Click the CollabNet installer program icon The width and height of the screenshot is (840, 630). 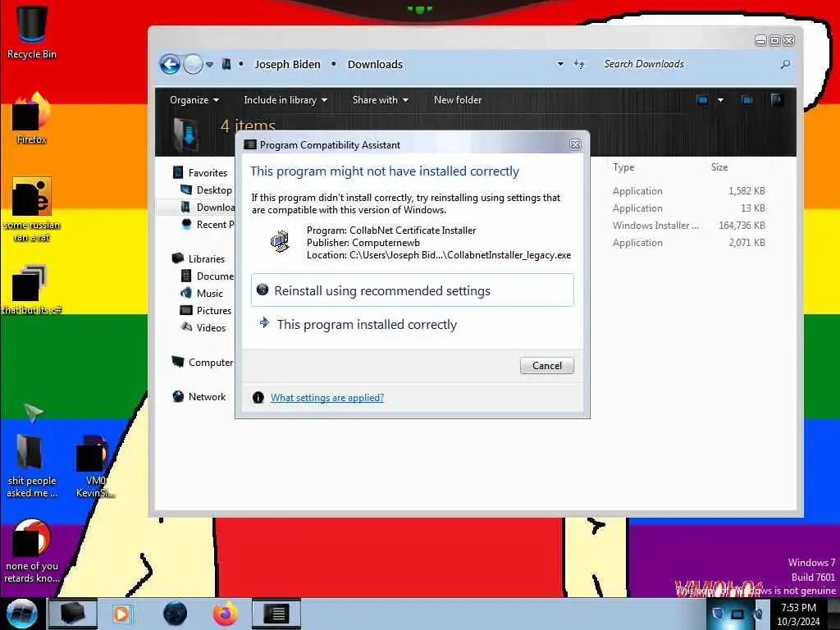[280, 241]
